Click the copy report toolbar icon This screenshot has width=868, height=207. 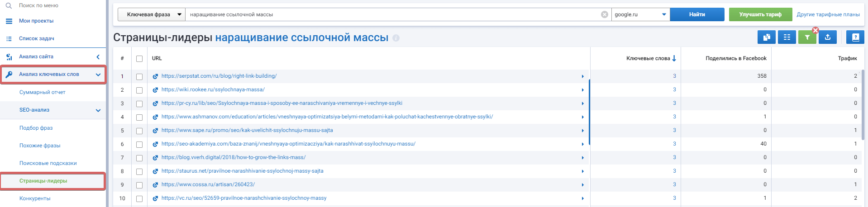coord(767,38)
